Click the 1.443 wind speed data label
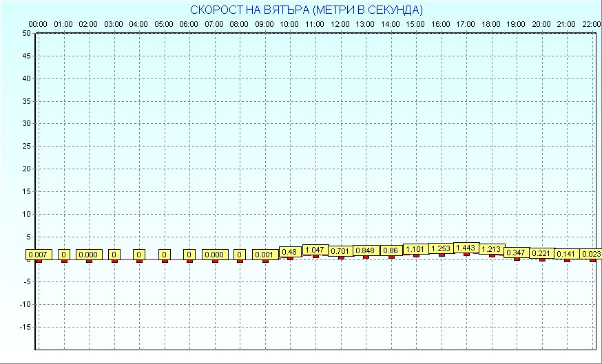This screenshot has height=364, width=602. (466, 248)
